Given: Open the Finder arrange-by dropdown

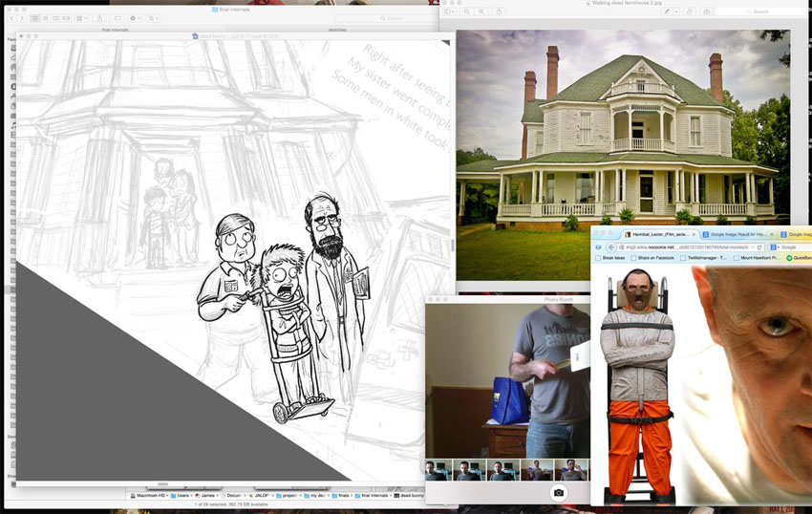Looking at the screenshot, I should pyautogui.click(x=82, y=18).
